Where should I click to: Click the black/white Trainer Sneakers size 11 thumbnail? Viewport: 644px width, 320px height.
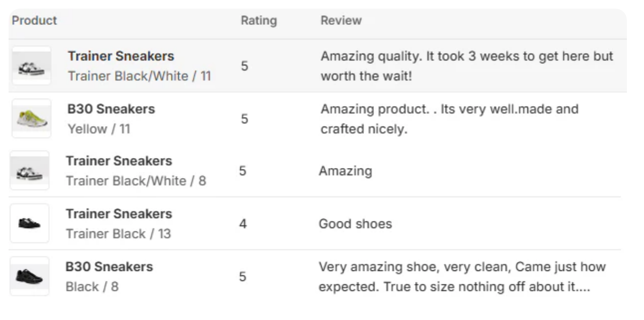(x=31, y=66)
